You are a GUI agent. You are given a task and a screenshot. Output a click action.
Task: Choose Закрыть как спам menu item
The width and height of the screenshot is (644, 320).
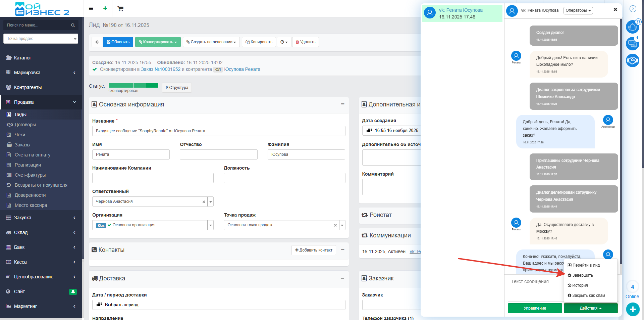(588, 295)
